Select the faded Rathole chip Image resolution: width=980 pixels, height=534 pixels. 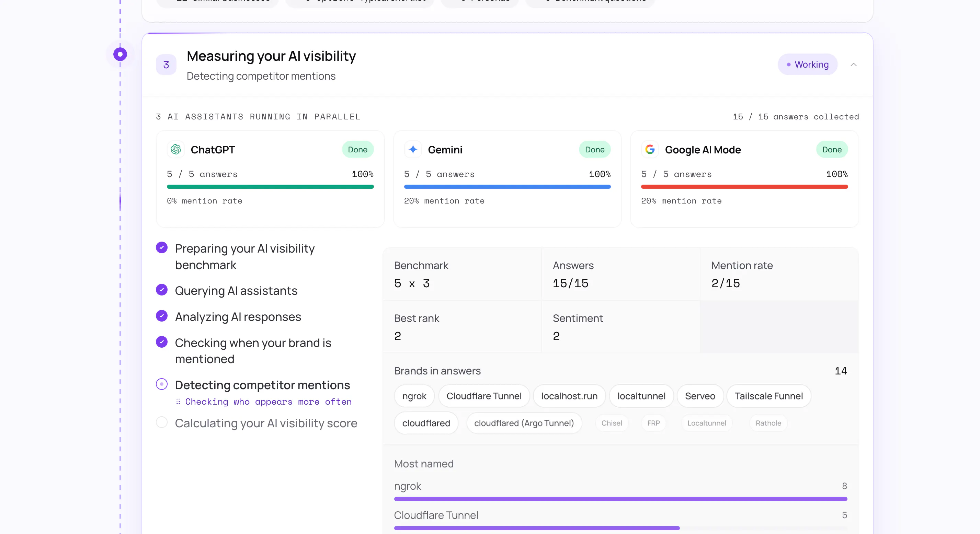[x=768, y=423]
